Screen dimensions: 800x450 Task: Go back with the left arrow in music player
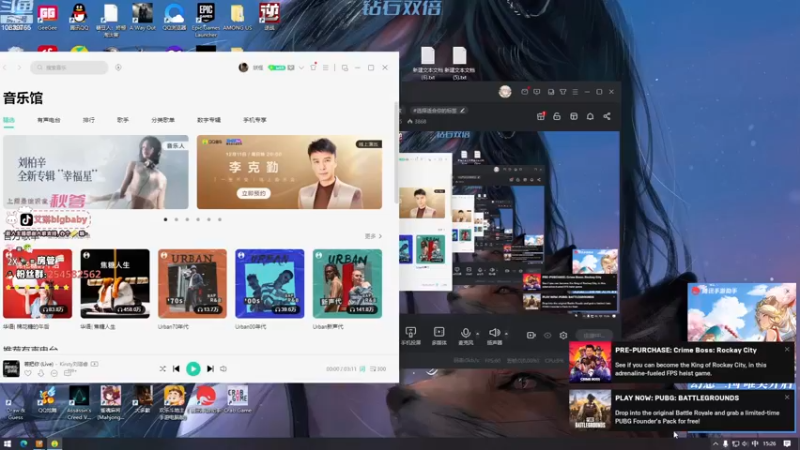pyautogui.click(x=6, y=67)
